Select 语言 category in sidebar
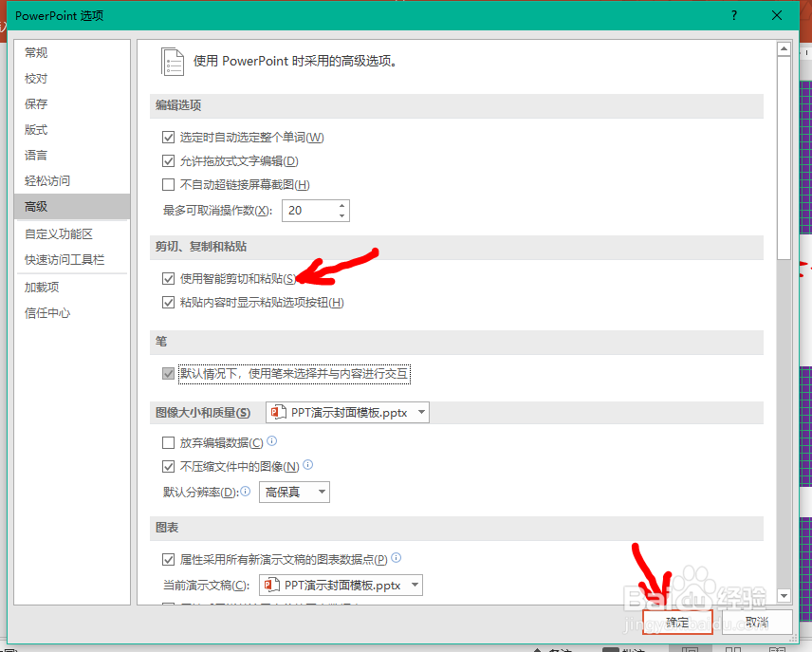 coord(72,155)
